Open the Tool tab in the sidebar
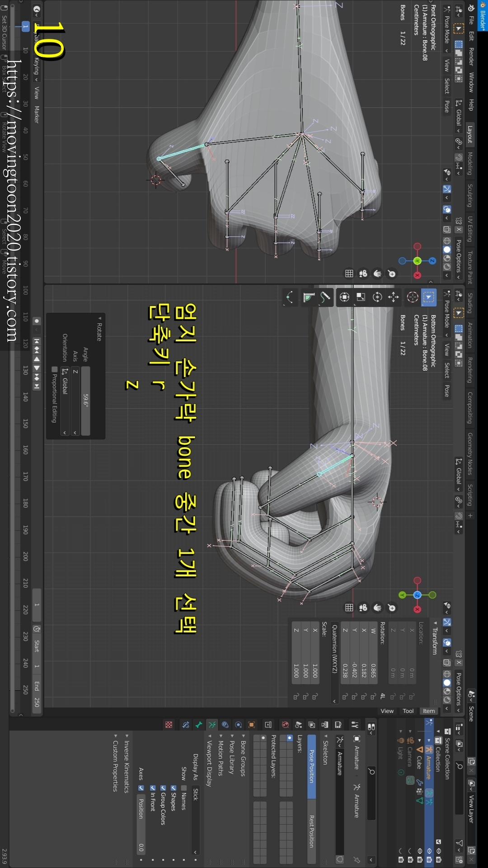The width and height of the screenshot is (488, 868). tap(408, 711)
